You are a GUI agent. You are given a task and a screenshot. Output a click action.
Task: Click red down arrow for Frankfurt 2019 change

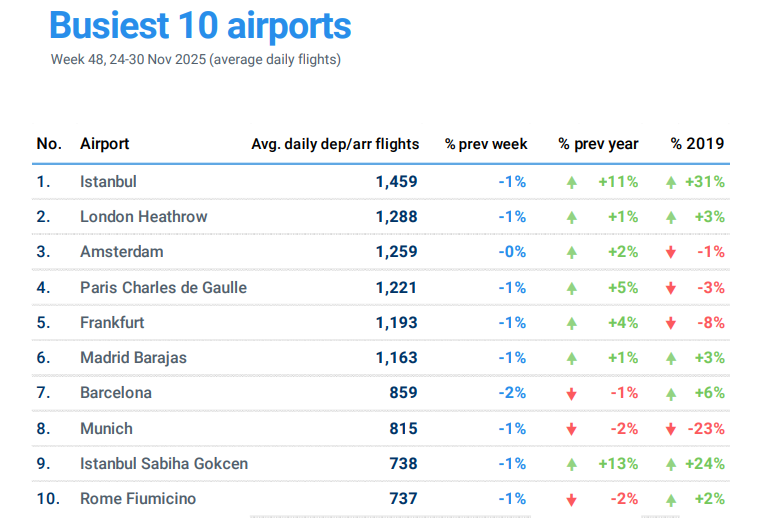pyautogui.click(x=671, y=323)
